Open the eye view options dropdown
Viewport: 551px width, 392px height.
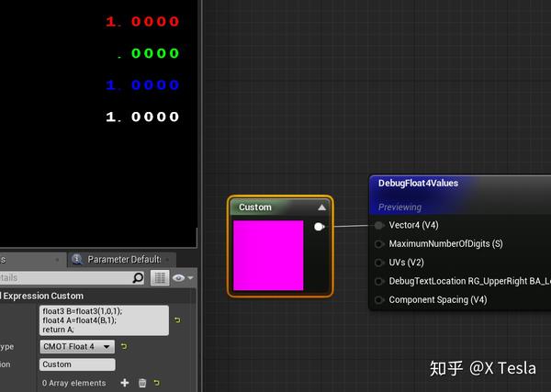tap(183, 278)
